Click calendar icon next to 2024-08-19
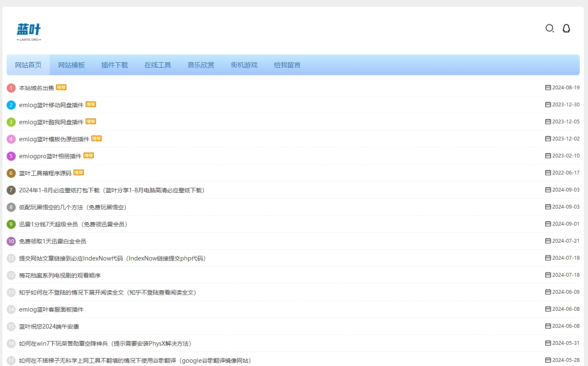This screenshot has height=366, width=588. tap(548, 88)
